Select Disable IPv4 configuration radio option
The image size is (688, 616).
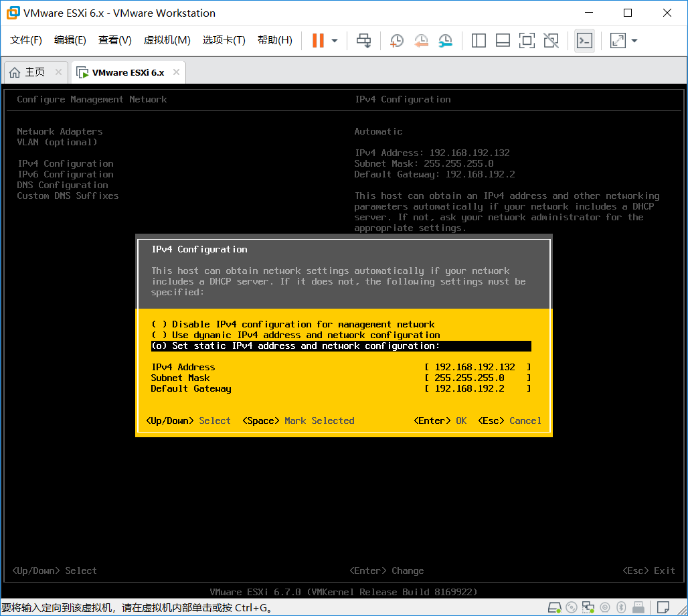[292, 325]
